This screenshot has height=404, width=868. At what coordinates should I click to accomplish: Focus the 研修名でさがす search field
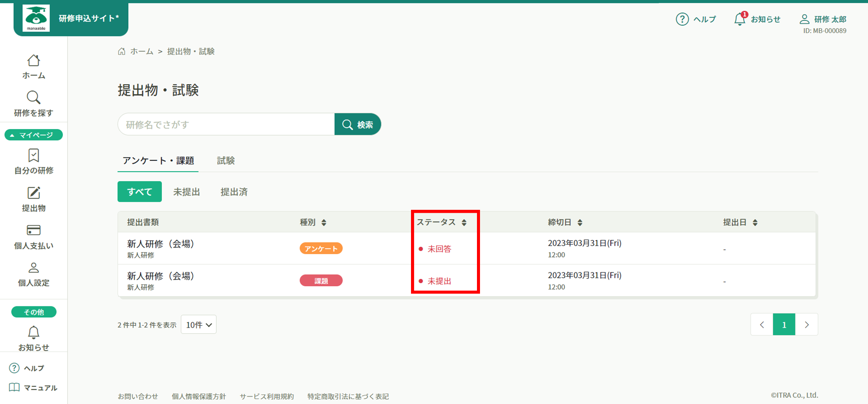pyautogui.click(x=226, y=124)
